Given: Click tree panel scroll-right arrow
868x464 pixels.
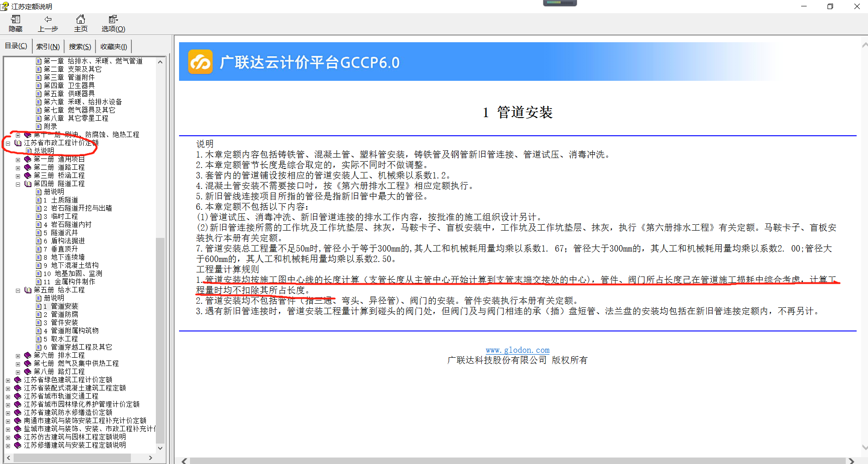Looking at the screenshot, I should (x=150, y=458).
